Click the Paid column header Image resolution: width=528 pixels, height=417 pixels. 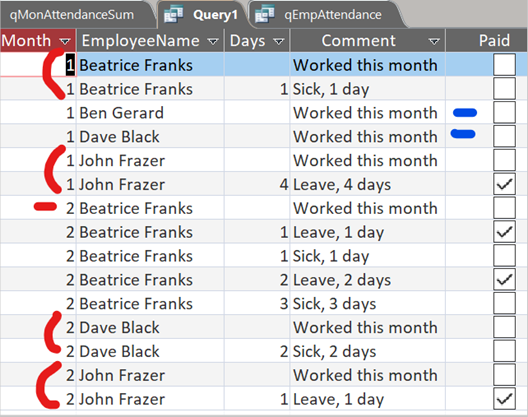coord(486,40)
